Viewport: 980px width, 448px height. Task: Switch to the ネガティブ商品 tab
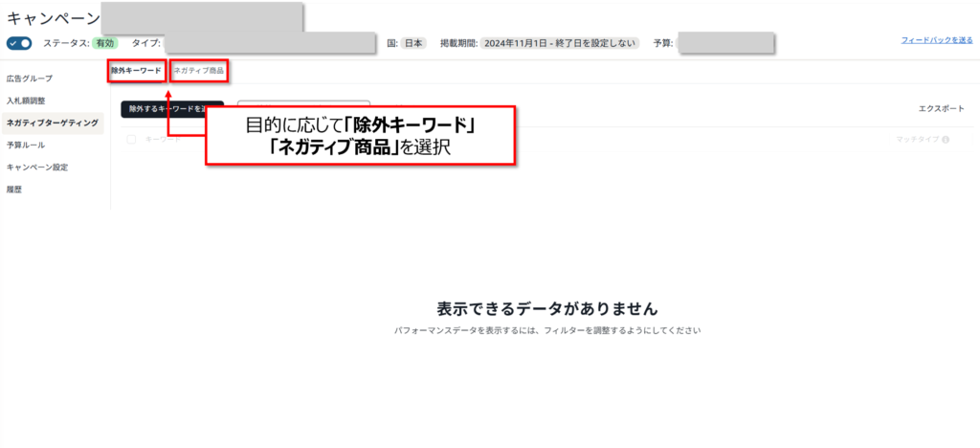point(199,71)
